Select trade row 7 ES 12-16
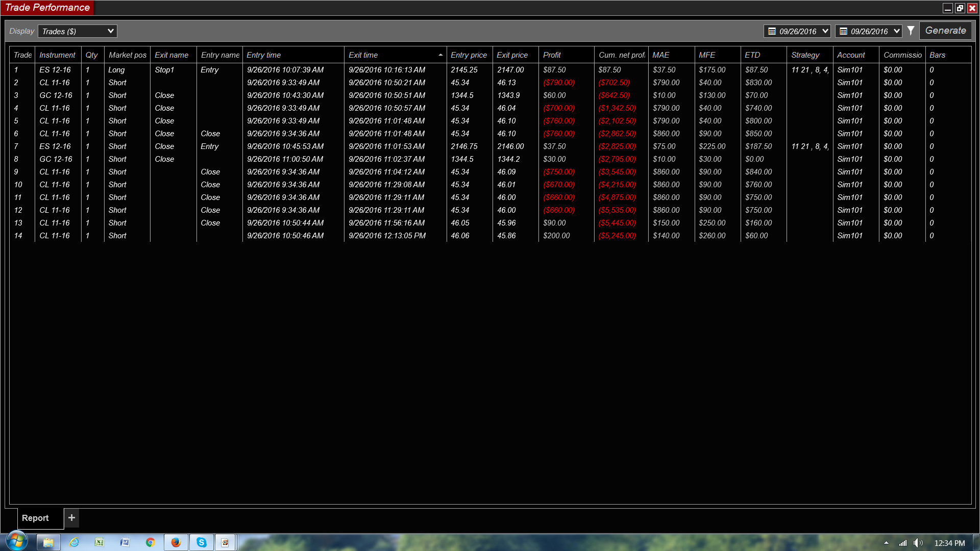 (55, 146)
